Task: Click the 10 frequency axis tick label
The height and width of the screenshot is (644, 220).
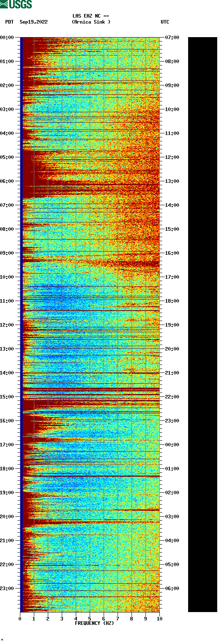Action: tap(159, 619)
